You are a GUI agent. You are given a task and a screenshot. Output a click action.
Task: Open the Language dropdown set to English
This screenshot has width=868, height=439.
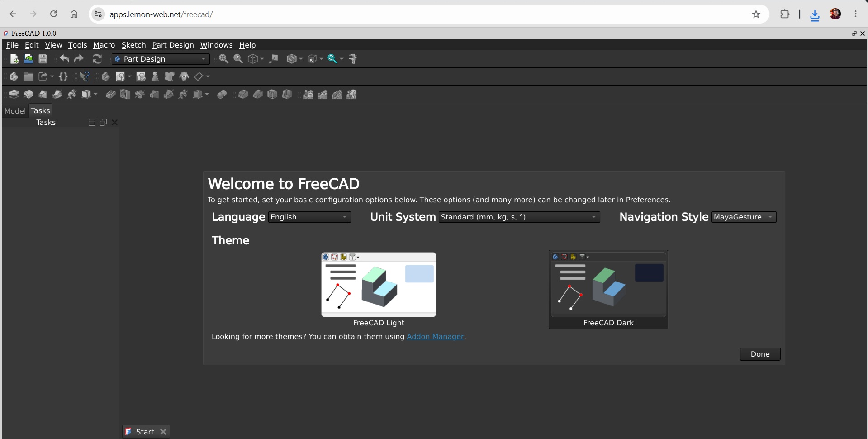(309, 217)
